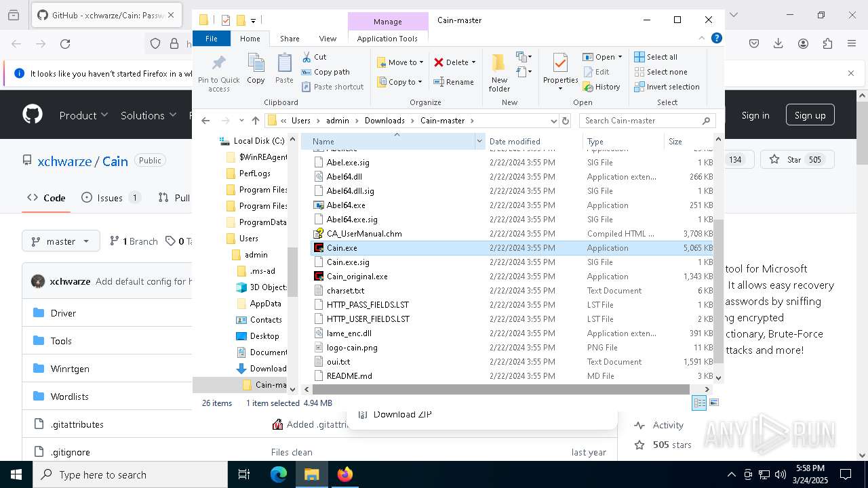Open the master branch dropdown on GitHub
This screenshot has height=488, width=868.
(x=61, y=241)
